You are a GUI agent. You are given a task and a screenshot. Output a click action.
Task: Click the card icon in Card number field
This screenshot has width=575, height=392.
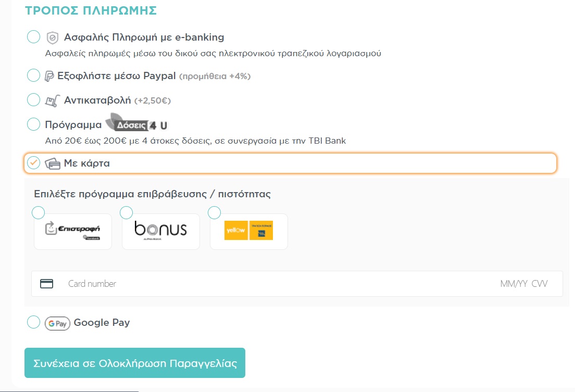tap(46, 284)
